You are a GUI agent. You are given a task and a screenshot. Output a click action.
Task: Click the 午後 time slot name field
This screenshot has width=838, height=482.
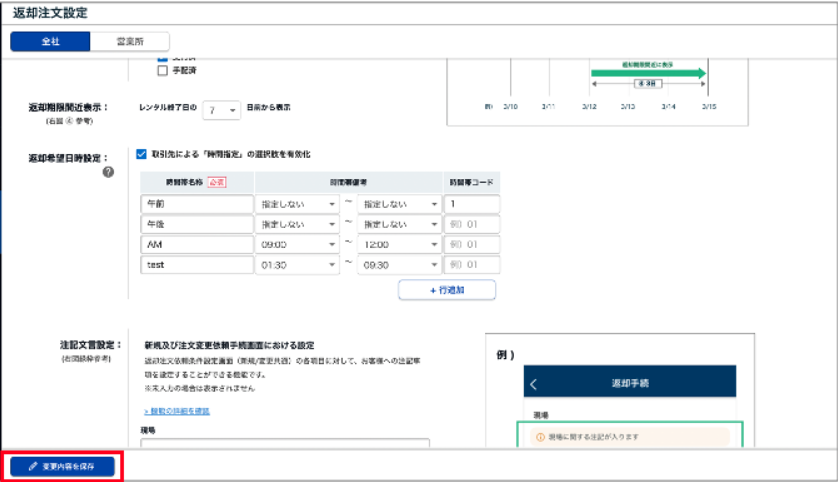(197, 224)
